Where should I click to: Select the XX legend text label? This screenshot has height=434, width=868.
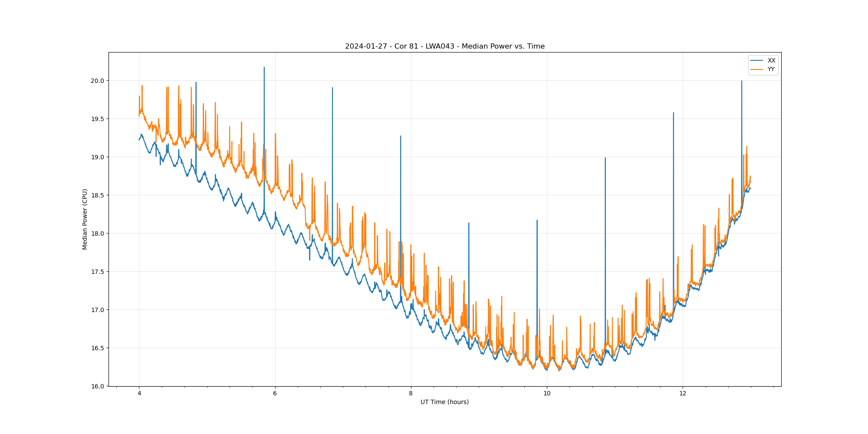[x=771, y=60]
